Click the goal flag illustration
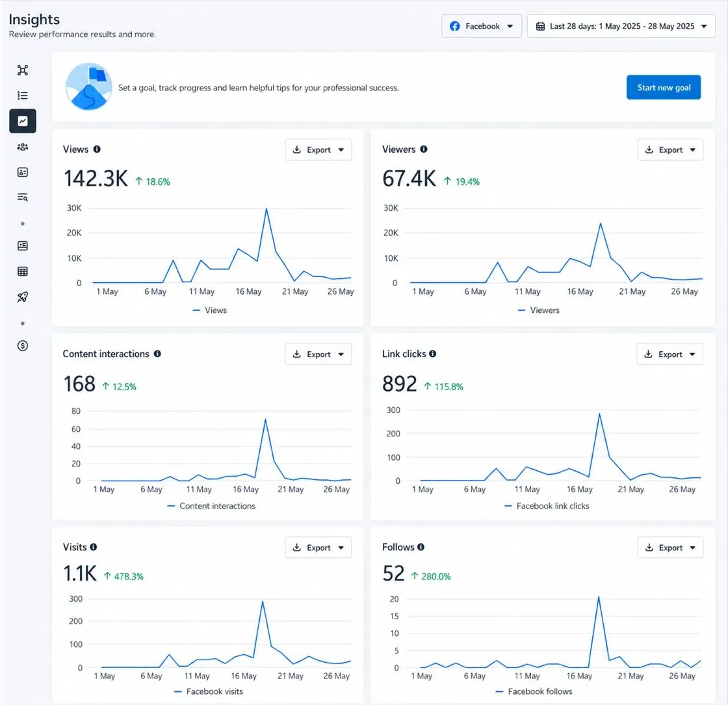The height and width of the screenshot is (705, 728). point(88,87)
